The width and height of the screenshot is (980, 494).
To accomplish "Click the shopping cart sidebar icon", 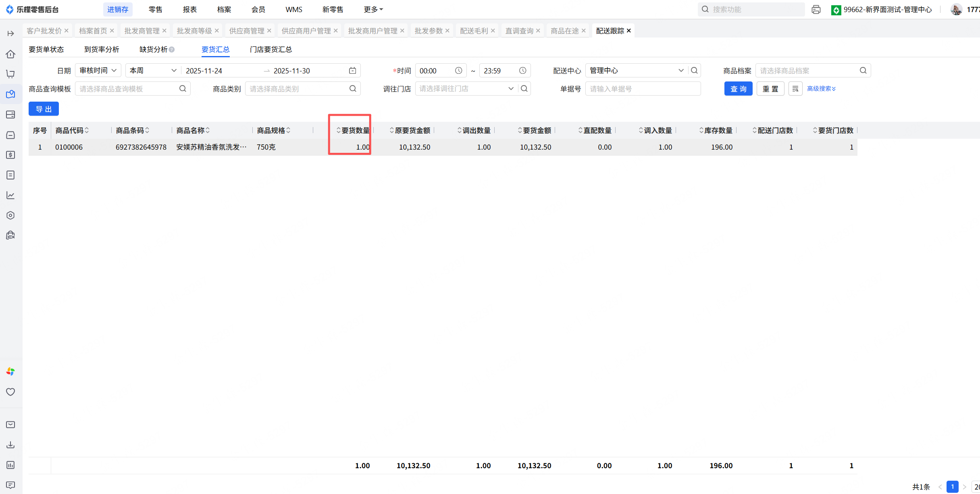I will (11, 74).
